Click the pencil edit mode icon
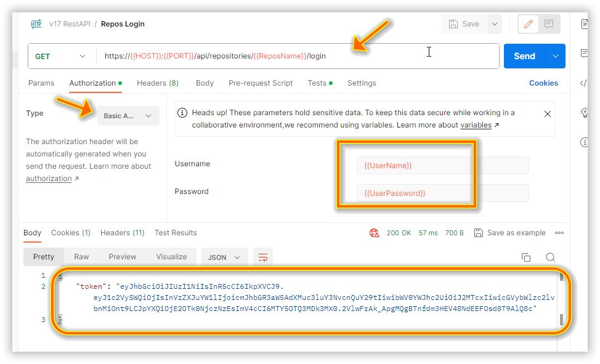This screenshot has width=600, height=364. (528, 24)
